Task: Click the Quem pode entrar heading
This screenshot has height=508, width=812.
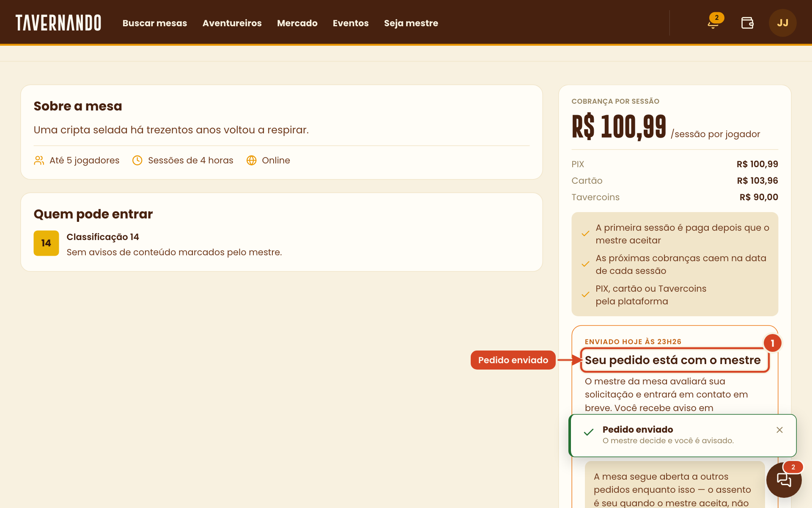Action: coord(93,214)
